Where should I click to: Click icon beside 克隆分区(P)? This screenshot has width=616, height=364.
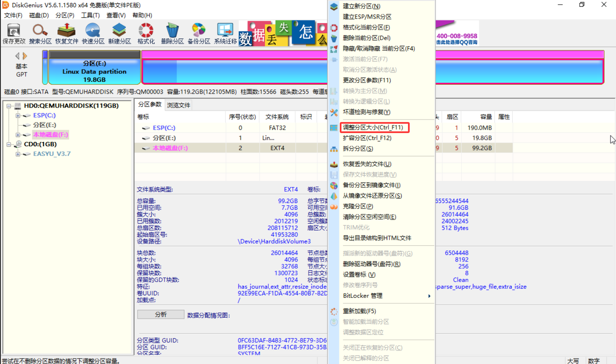click(x=334, y=206)
